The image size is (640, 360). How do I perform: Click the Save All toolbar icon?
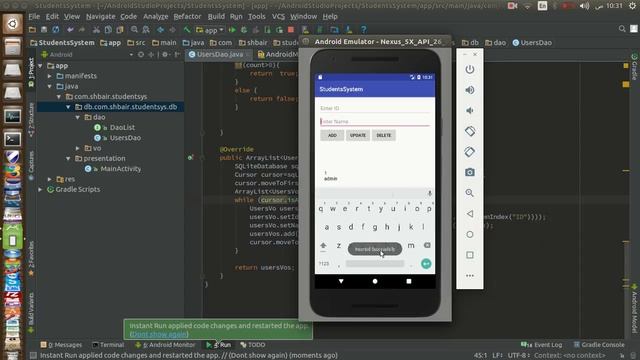pyautogui.click(x=44, y=30)
